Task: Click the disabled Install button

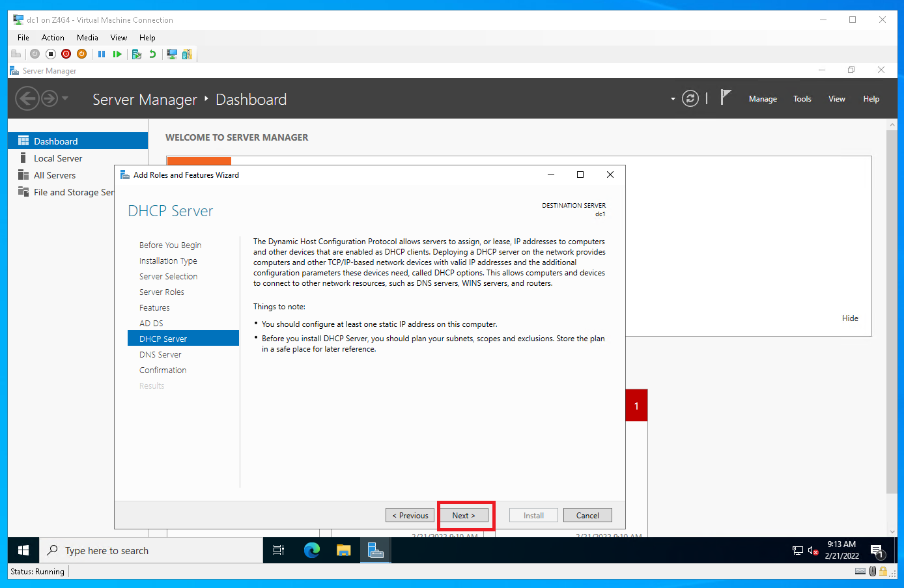Action: 533,515
